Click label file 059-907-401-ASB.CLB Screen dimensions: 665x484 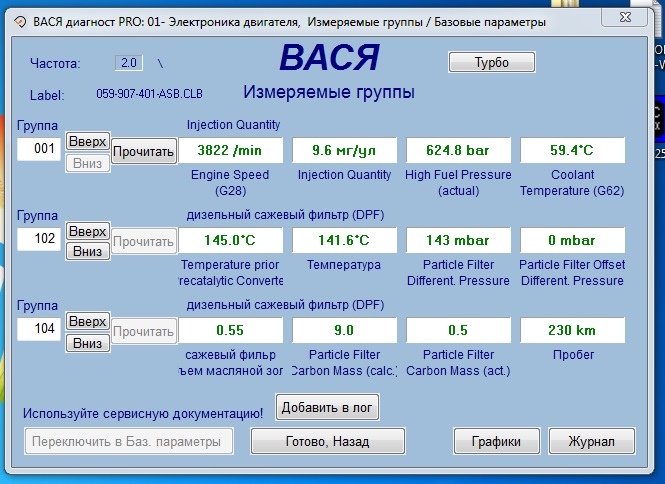149,94
